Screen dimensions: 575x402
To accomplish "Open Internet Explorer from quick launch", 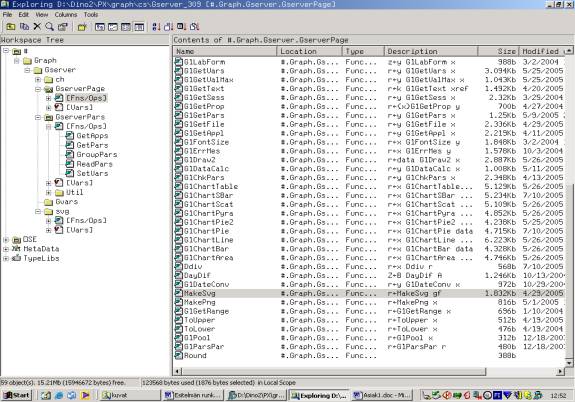I will pyautogui.click(x=59, y=395).
